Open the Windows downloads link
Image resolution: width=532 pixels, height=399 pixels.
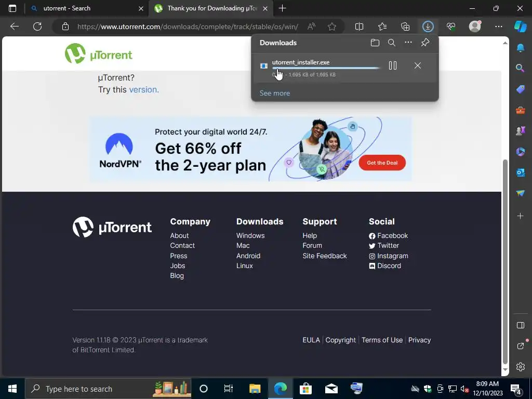click(250, 235)
